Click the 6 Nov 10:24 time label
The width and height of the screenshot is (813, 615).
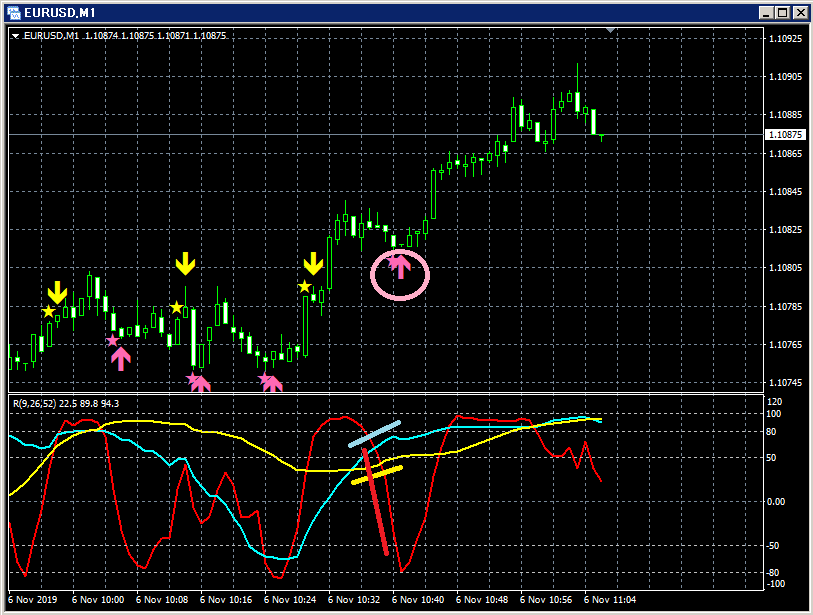click(290, 600)
